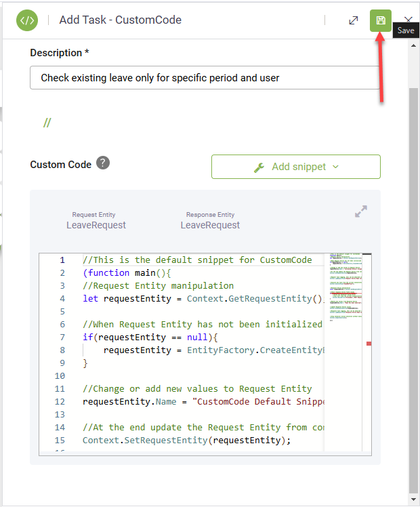Click the green CustomCode brackets icon
Screen dimensions: 420x511
pos(27,20)
